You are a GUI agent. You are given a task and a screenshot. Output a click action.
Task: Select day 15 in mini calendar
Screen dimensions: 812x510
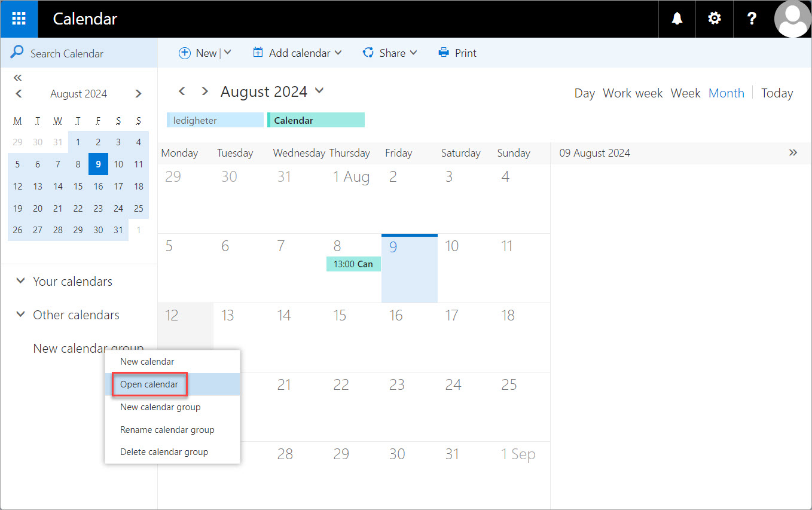[x=78, y=187]
